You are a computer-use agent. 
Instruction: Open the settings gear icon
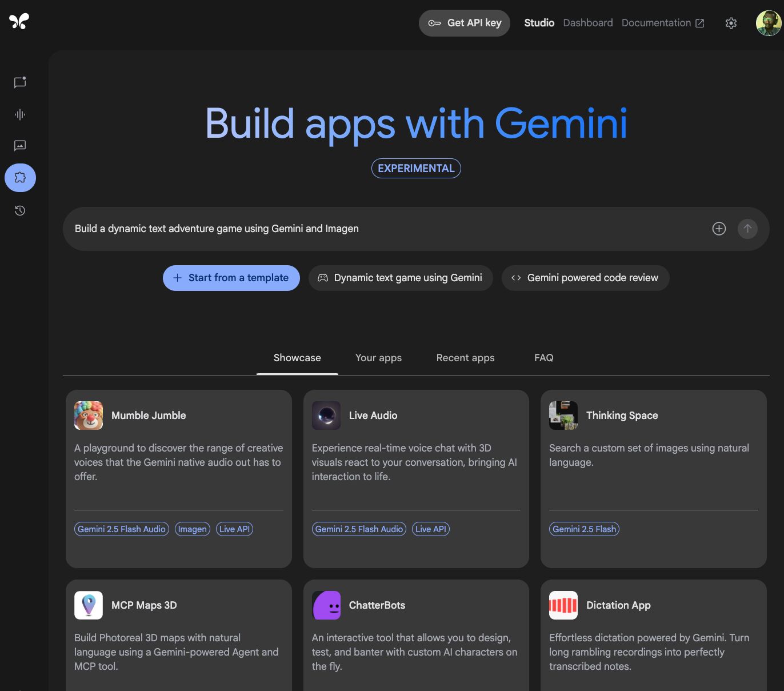pyautogui.click(x=731, y=23)
